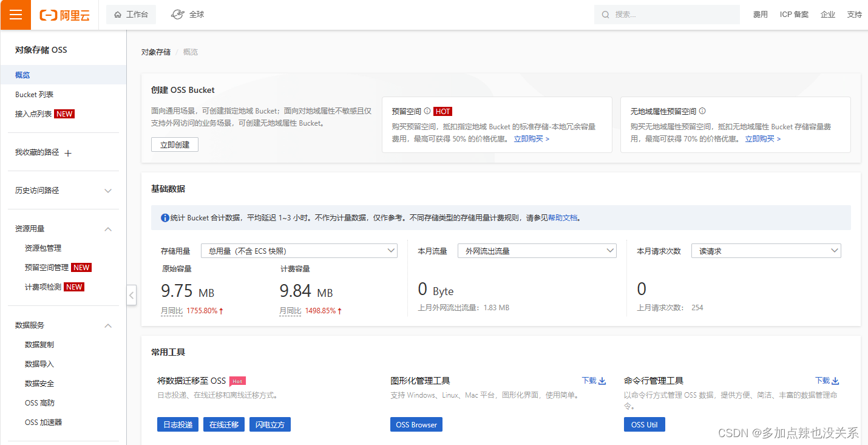
Task: Click the Alibaba Cloud logo
Action: pos(65,15)
